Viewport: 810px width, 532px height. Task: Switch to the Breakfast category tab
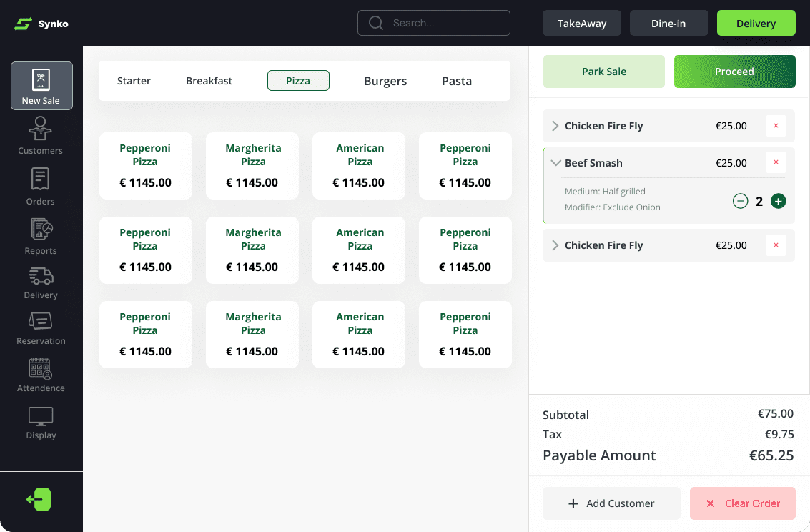coord(209,81)
